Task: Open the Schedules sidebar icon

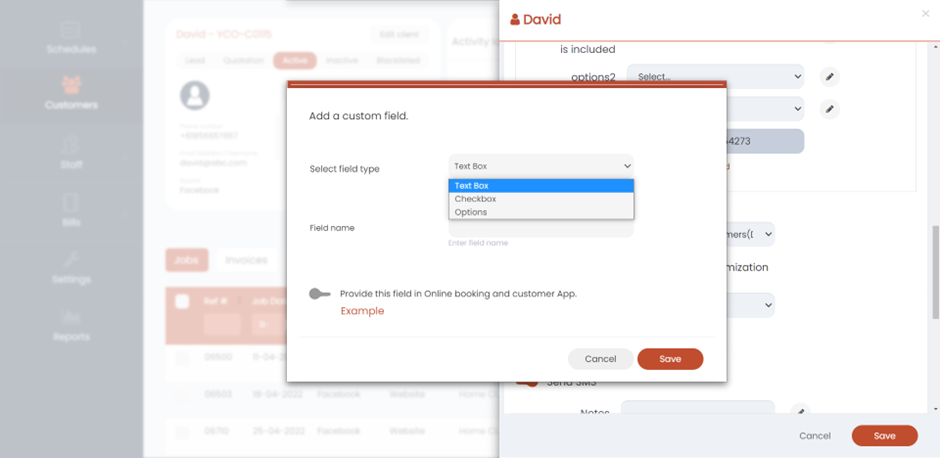Action: (71, 31)
